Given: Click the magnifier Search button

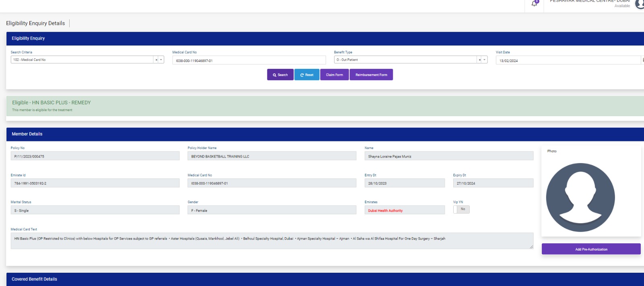Looking at the screenshot, I should tap(280, 75).
